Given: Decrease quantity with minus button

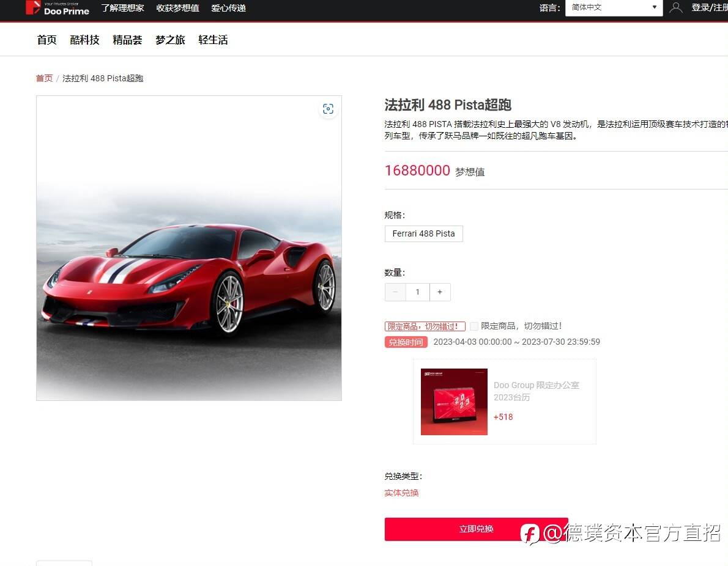Looking at the screenshot, I should [395, 292].
